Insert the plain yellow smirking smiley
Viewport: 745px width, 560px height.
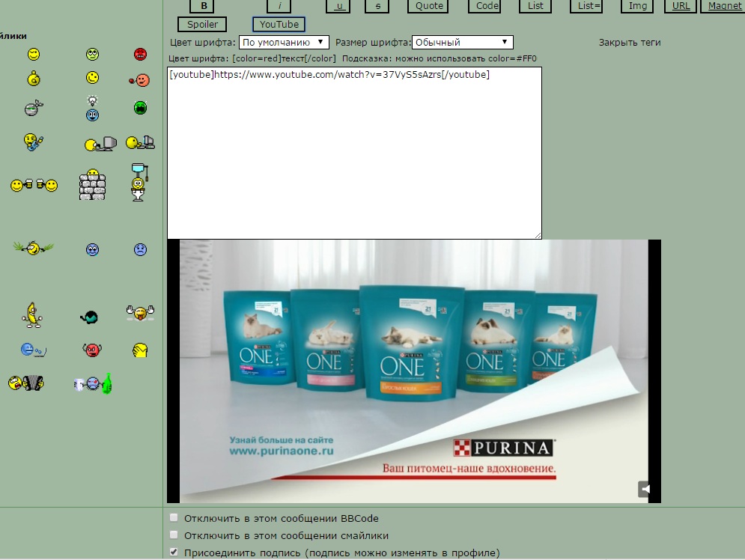click(93, 78)
